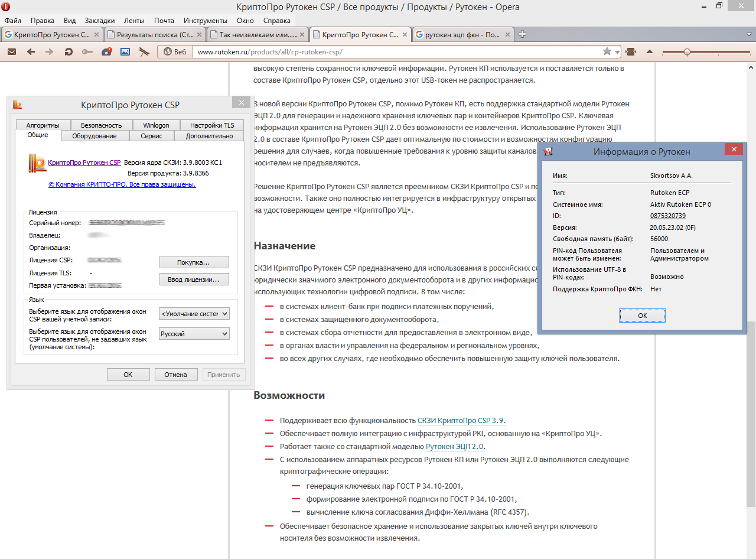Screen dimensions: 756x559
Task: Click the image display toolbar icon
Action: (x=125, y=52)
